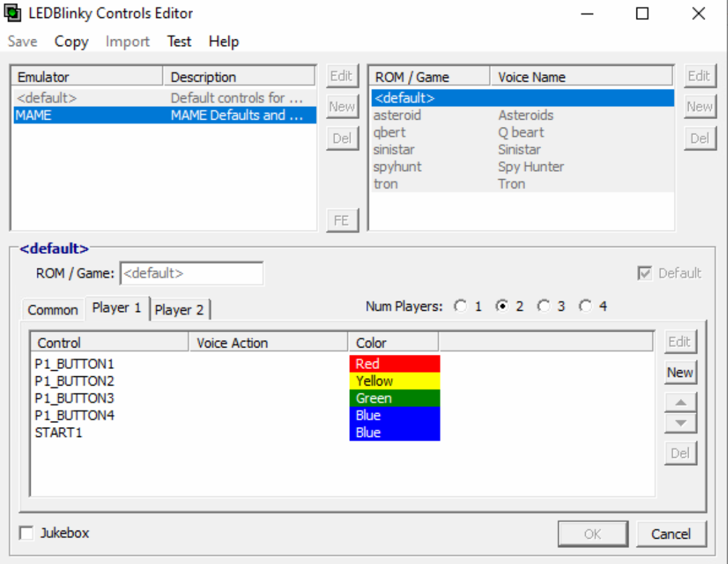Set Num Players to 4

click(585, 306)
